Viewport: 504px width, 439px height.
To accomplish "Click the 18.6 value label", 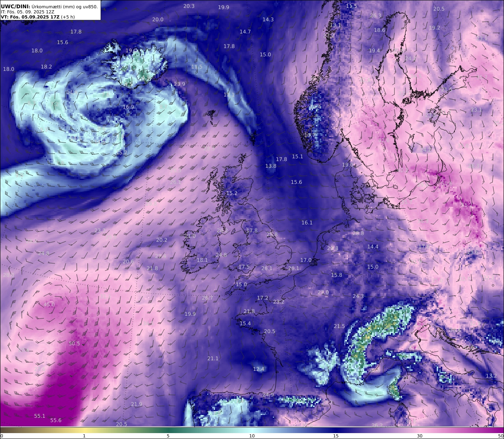I will coord(380,30).
